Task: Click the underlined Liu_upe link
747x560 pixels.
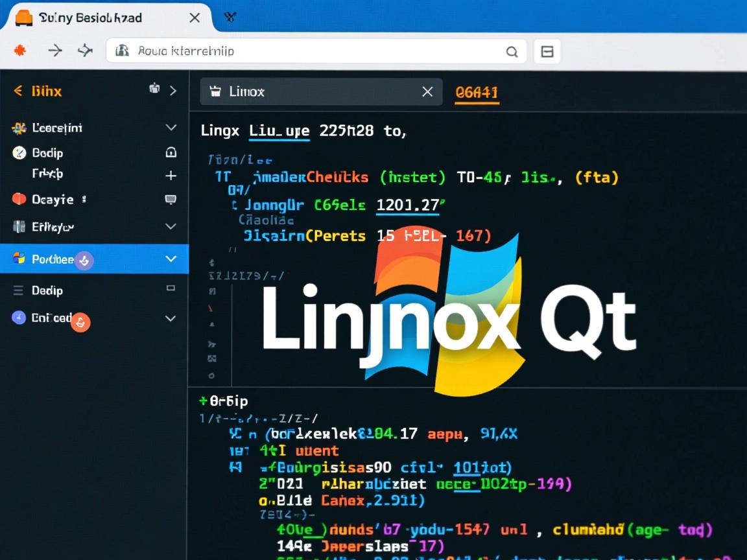Action: (279, 130)
